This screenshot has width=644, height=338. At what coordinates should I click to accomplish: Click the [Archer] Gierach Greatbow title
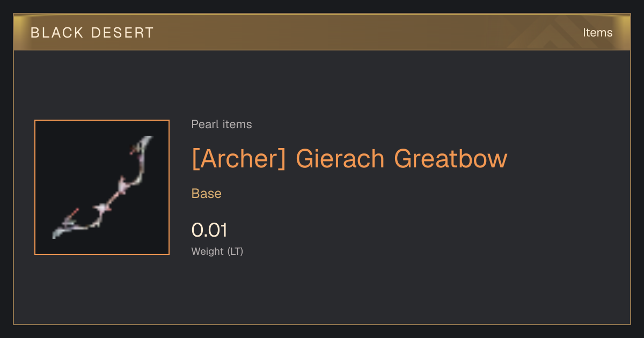pyautogui.click(x=349, y=159)
